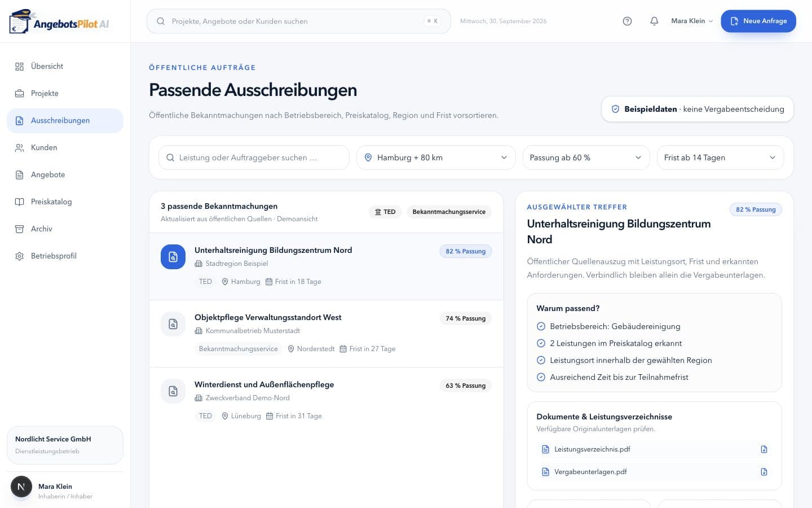Go to Übersicht in the sidebar
This screenshot has height=508, width=812.
coord(65,67)
